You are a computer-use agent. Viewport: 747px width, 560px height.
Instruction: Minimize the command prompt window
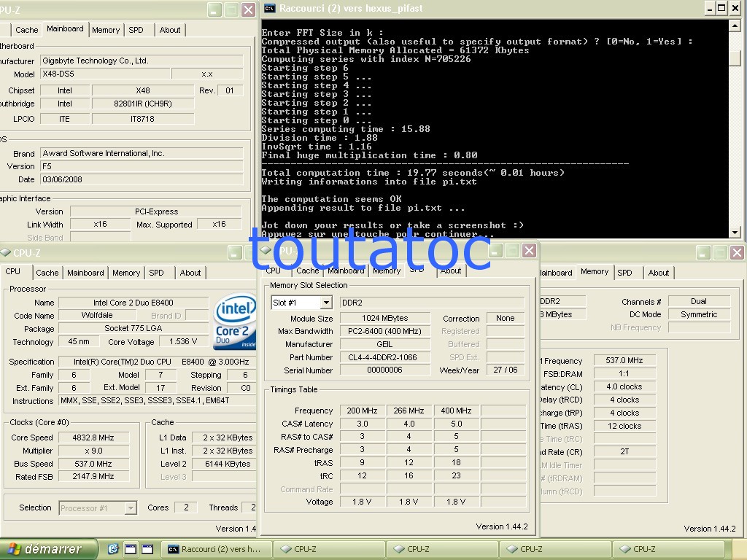(710, 8)
